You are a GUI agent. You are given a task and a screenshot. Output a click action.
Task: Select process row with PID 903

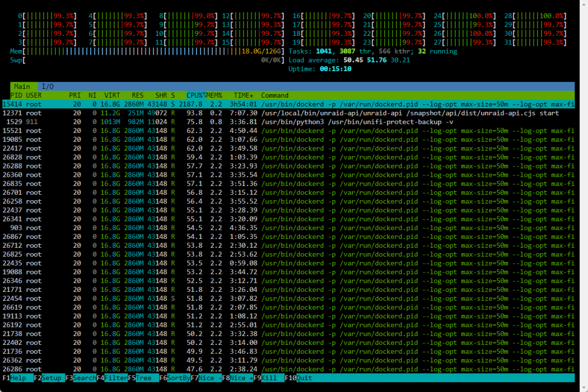tap(288, 228)
